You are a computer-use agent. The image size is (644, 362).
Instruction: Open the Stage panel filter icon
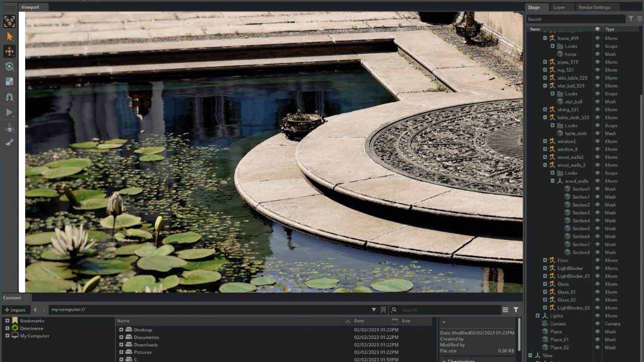click(630, 19)
